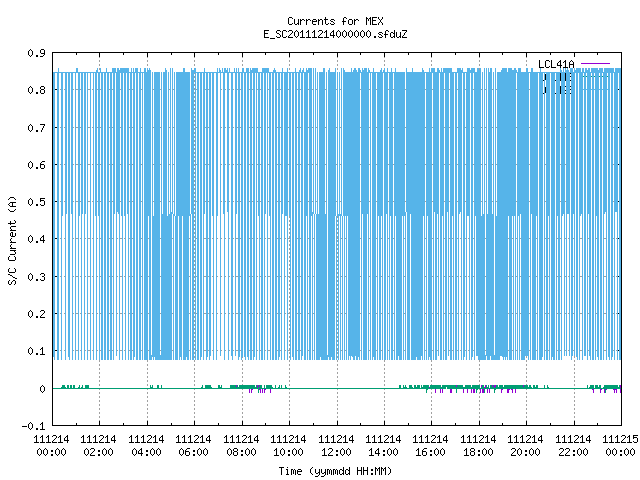The height and width of the screenshot is (480, 640).
Task: Click the x-axis time label "08:00"
Action: tap(241, 452)
